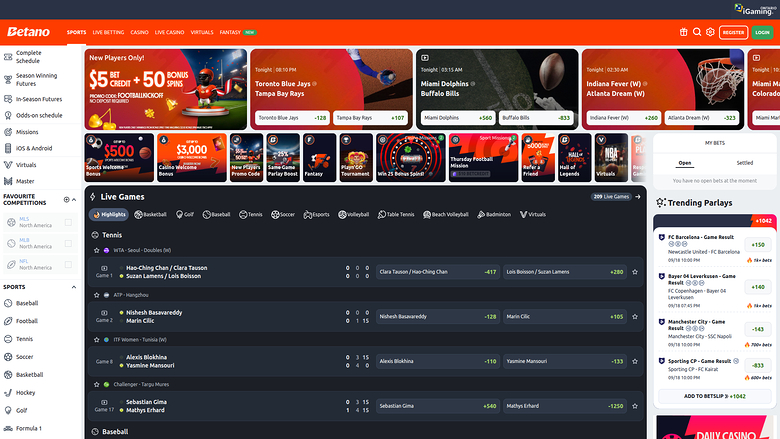This screenshot has height=439, width=780.
Task: Add trending parlay to betslip +1042
Action: 714,396
